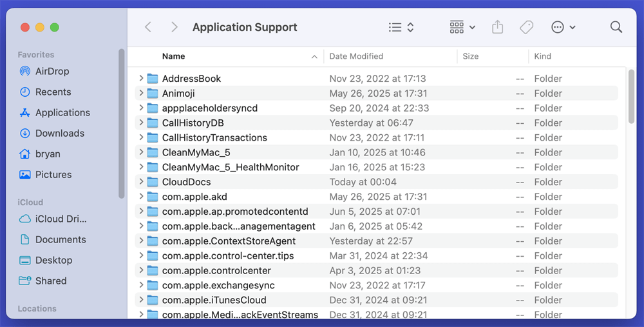Click the 'Jan 6, 2025 at 05:42' date

(x=376, y=226)
